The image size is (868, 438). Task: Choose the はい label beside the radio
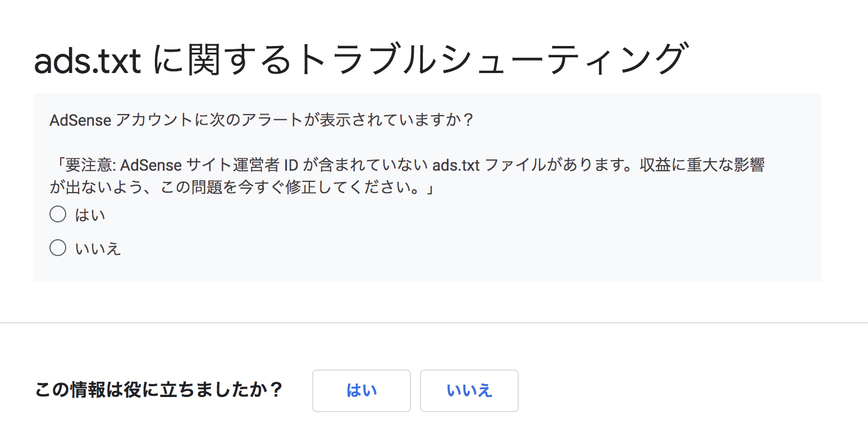click(90, 215)
